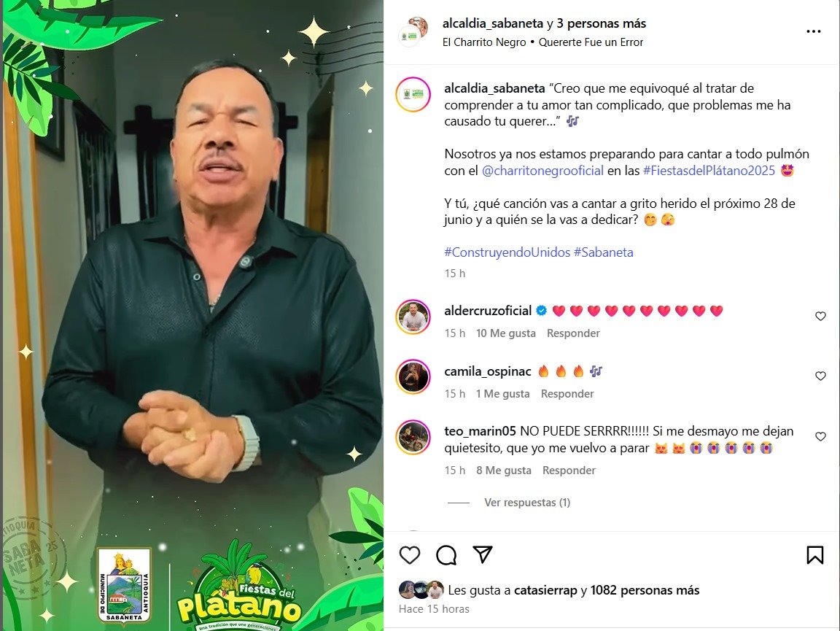Click Responder under teo_marin05's comment

click(x=569, y=471)
